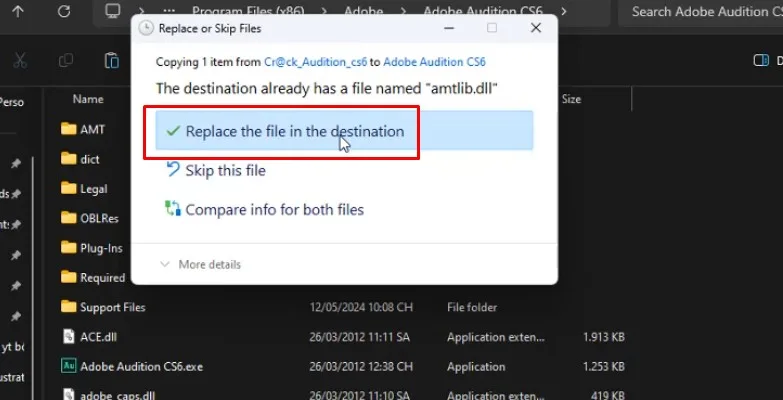Choose Skip this file option

(x=225, y=171)
